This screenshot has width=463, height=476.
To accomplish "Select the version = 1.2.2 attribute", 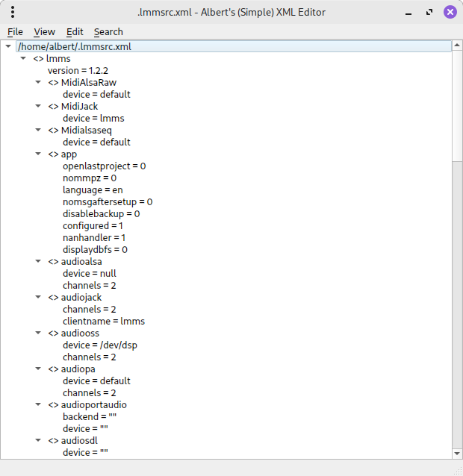I will tap(78, 70).
